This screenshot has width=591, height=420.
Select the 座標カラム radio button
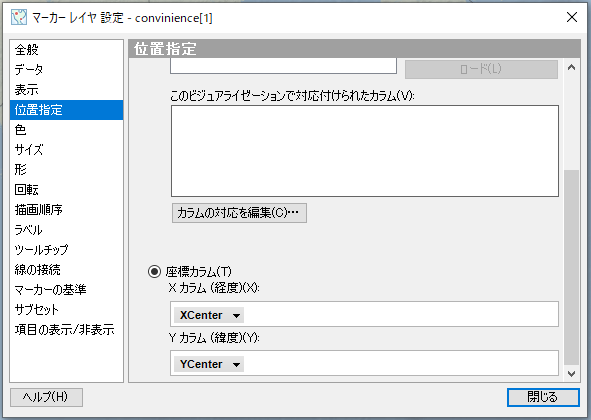point(154,271)
